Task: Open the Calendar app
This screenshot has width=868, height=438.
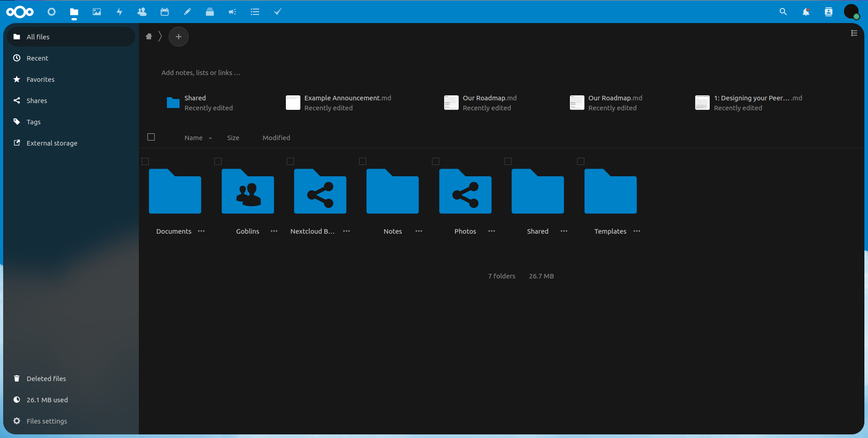Action: tap(165, 12)
